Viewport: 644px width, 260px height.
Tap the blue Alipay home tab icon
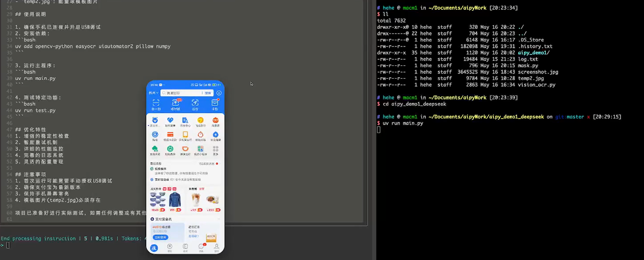coord(154,248)
